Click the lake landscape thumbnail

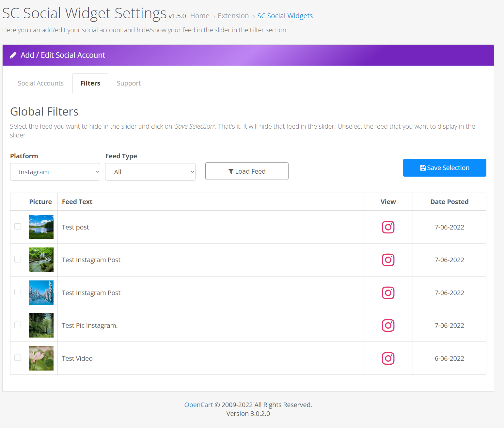41,227
